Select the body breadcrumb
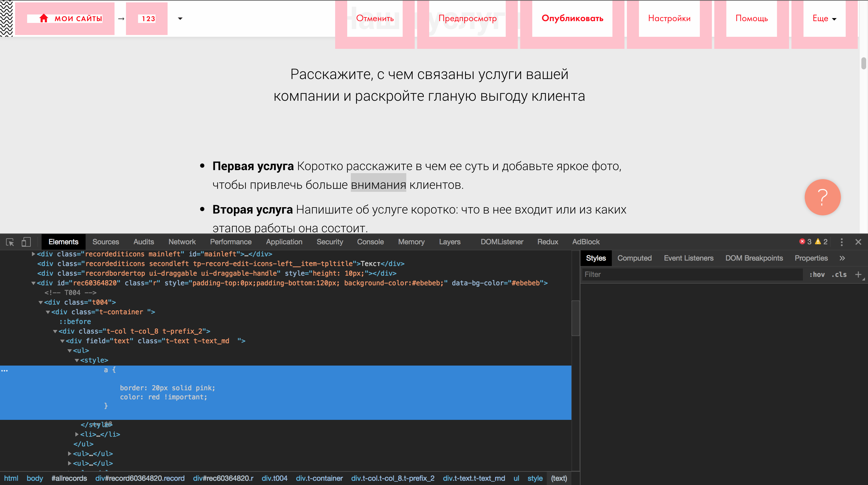This screenshot has width=868, height=485. [35, 478]
